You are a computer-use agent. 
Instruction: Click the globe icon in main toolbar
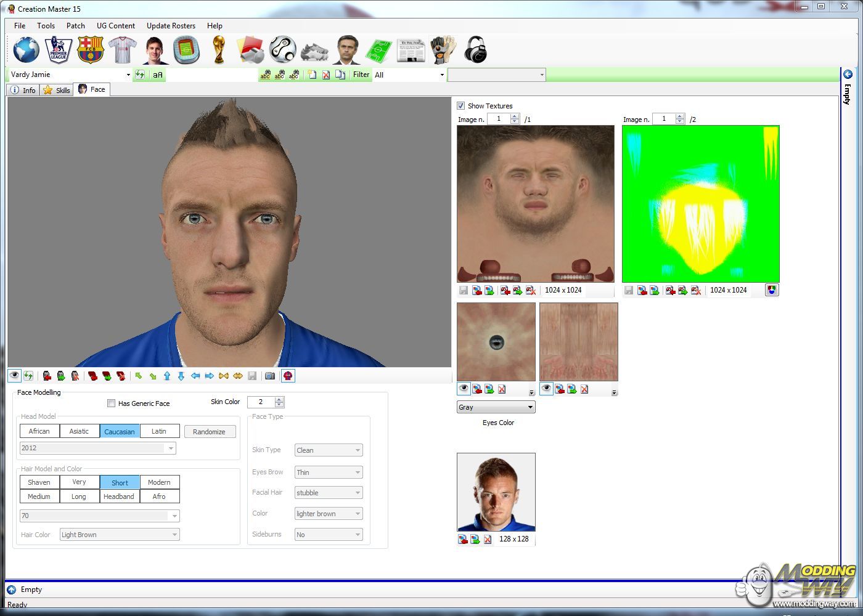coord(27,50)
